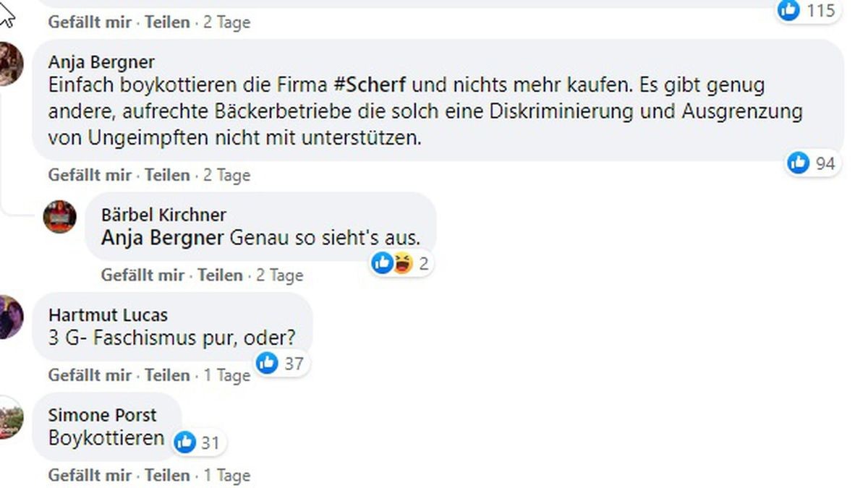Click the thumbs-up icon beside the 94 count

click(x=799, y=163)
